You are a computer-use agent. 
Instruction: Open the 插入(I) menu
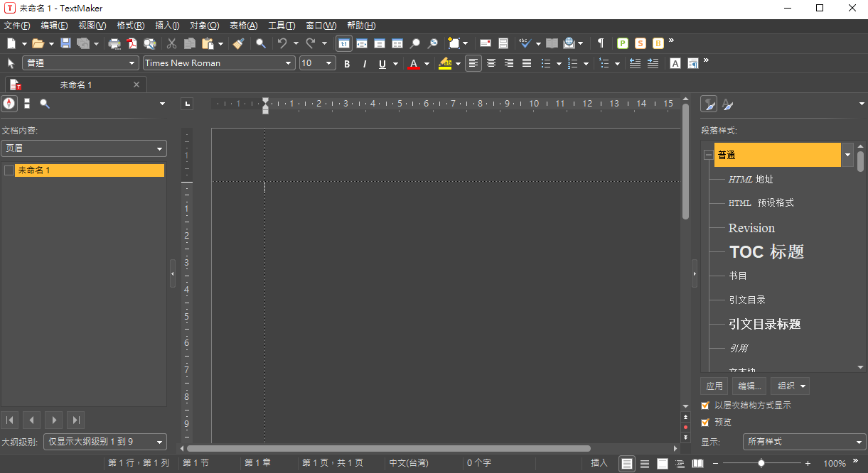coord(167,25)
